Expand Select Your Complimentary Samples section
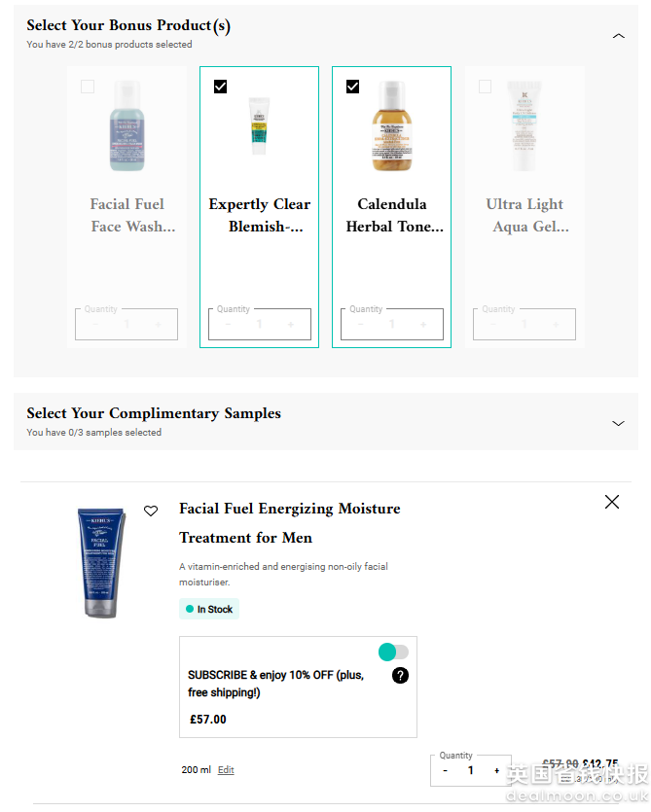This screenshot has height=812, width=651. 618,423
